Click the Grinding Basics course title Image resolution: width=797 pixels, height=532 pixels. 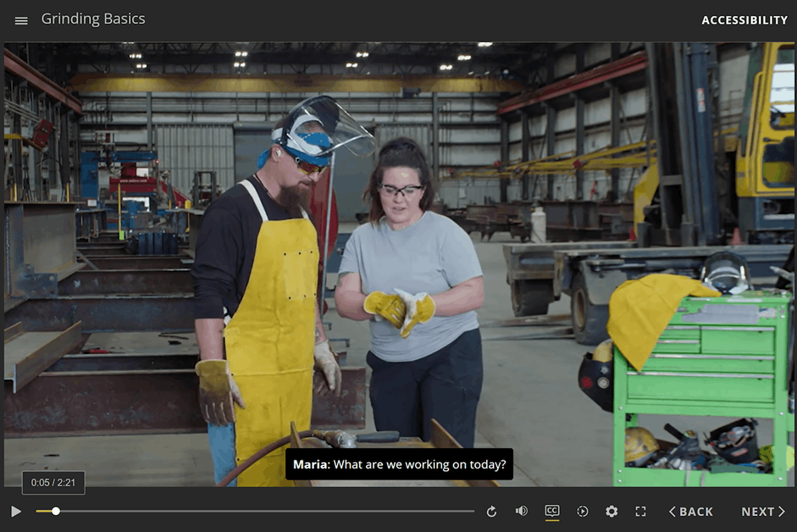pyautogui.click(x=93, y=19)
